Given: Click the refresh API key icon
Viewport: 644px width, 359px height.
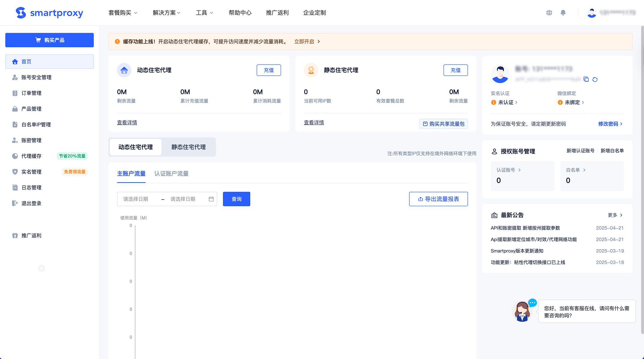Looking at the screenshot, I should point(595,79).
